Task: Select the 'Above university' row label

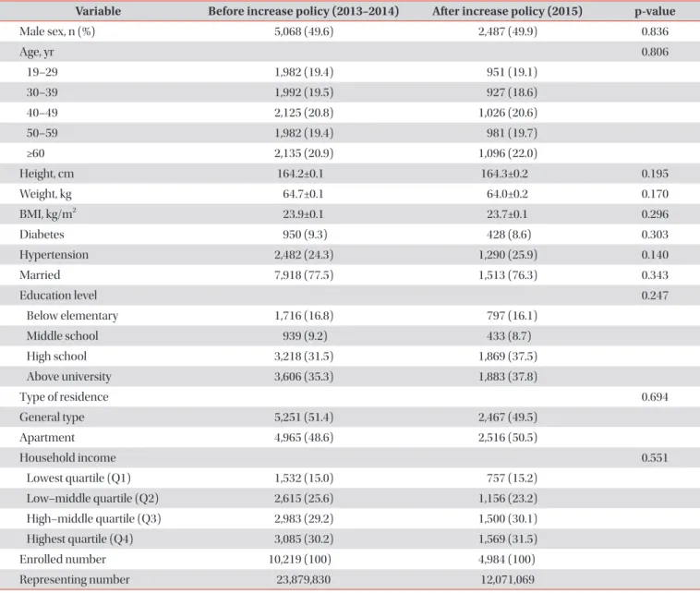Action: [x=68, y=377]
